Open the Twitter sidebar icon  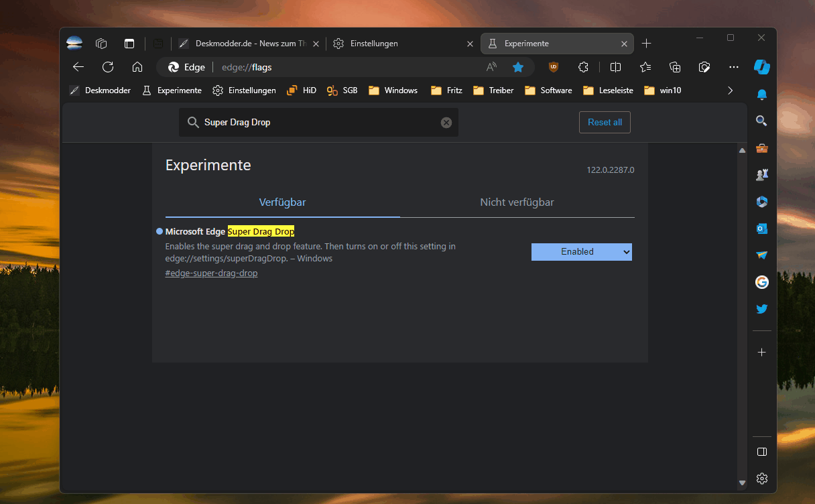[762, 309]
